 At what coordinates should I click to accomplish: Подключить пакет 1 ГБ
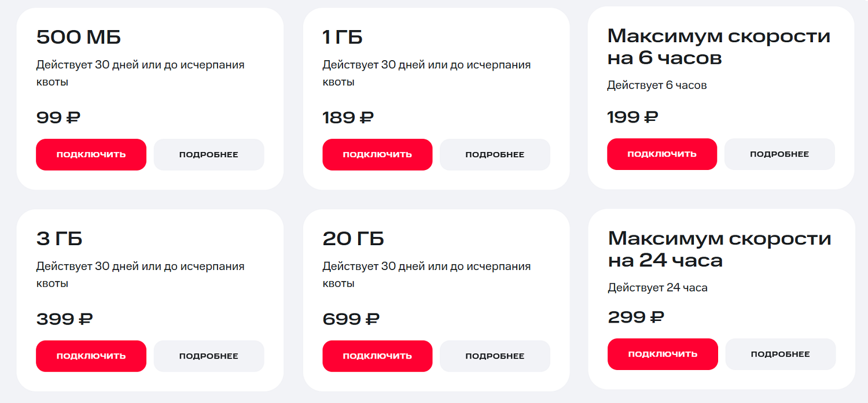(x=377, y=154)
